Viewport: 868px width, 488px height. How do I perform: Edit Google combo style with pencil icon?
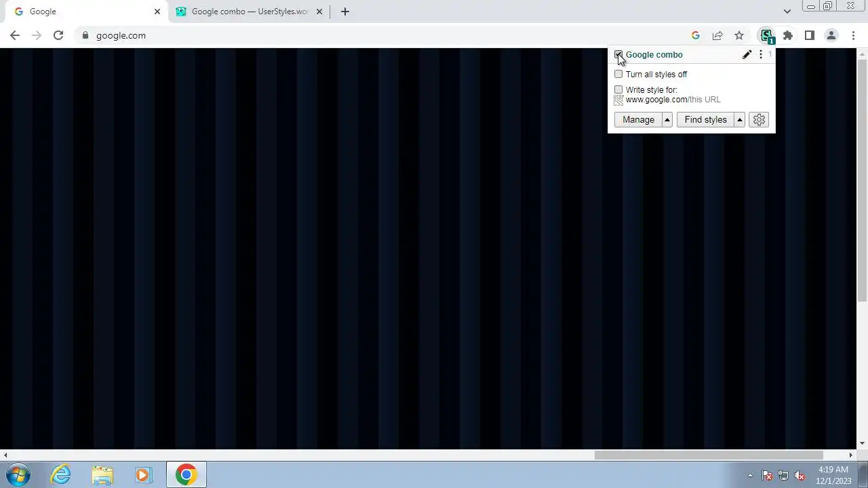(747, 55)
